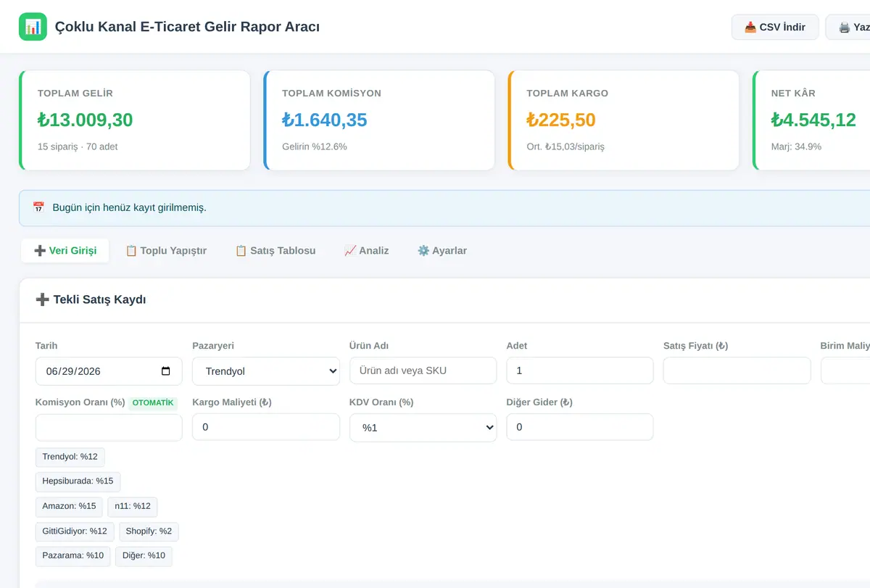Open the Ayarlar settings tab
This screenshot has height=588, width=870.
(442, 251)
